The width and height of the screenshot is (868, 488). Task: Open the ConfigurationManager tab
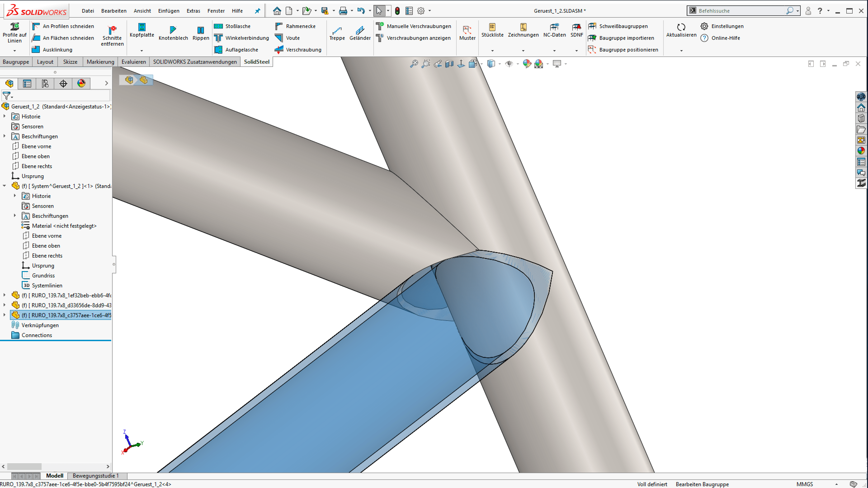pyautogui.click(x=45, y=83)
